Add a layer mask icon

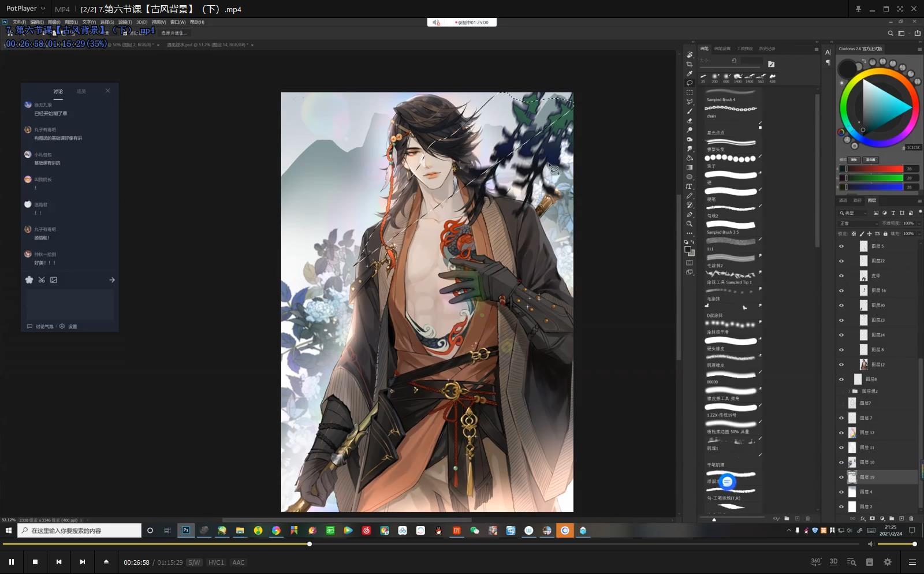tap(873, 519)
